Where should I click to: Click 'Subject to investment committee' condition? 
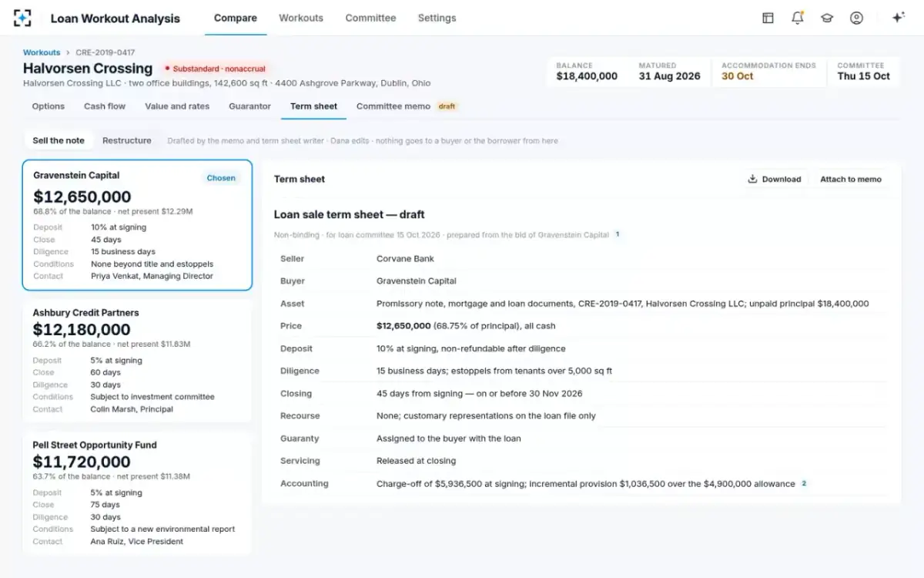tap(152, 397)
